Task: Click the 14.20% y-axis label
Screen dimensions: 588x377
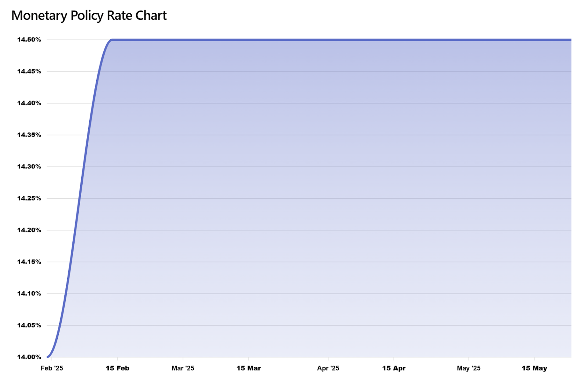Action: (x=29, y=230)
